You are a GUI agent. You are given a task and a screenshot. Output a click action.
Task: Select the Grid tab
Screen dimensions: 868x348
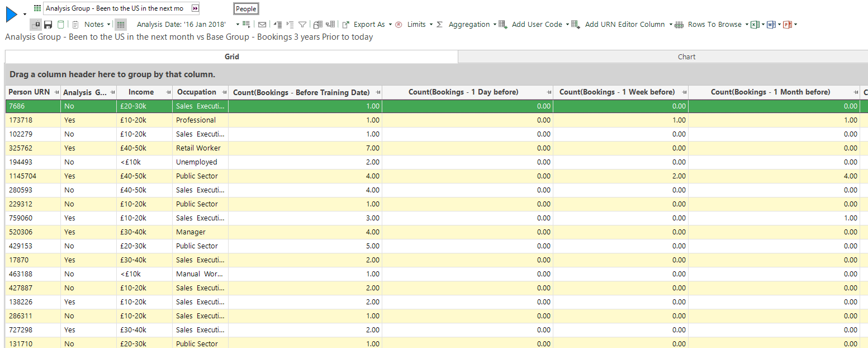pyautogui.click(x=231, y=57)
